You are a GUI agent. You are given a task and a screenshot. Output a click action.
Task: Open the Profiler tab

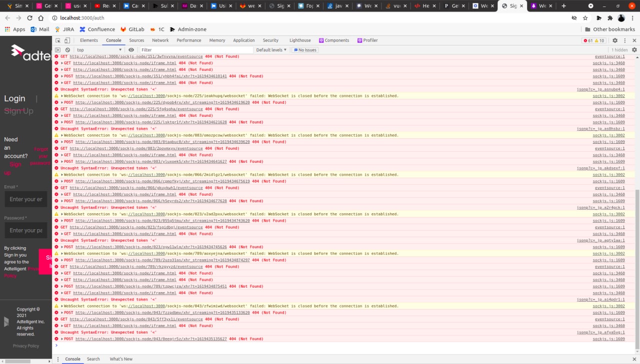click(x=367, y=40)
